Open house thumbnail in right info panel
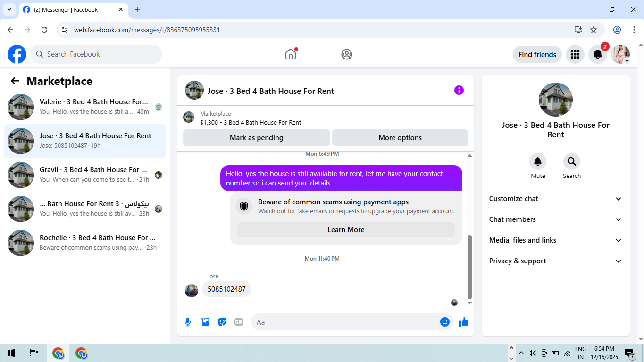The width and height of the screenshot is (644, 362). point(556,100)
